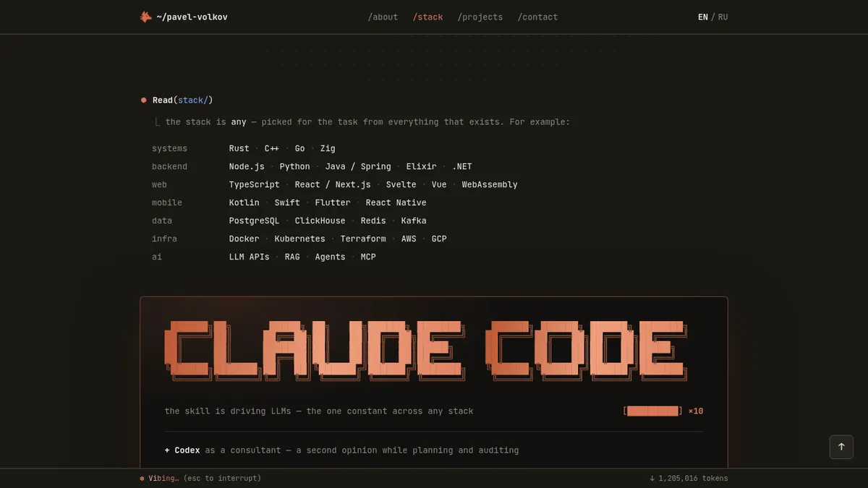Switch the language to RU
Screen dimensions: 868x488
coord(723,17)
